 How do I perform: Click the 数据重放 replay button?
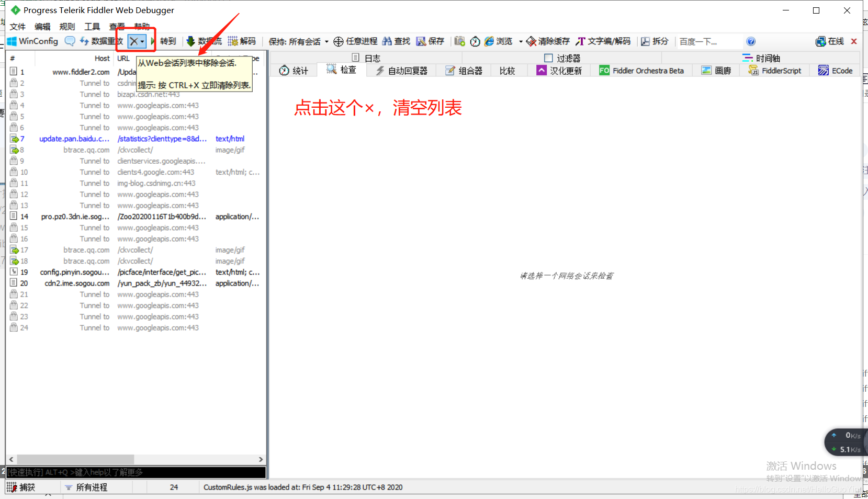click(x=102, y=41)
